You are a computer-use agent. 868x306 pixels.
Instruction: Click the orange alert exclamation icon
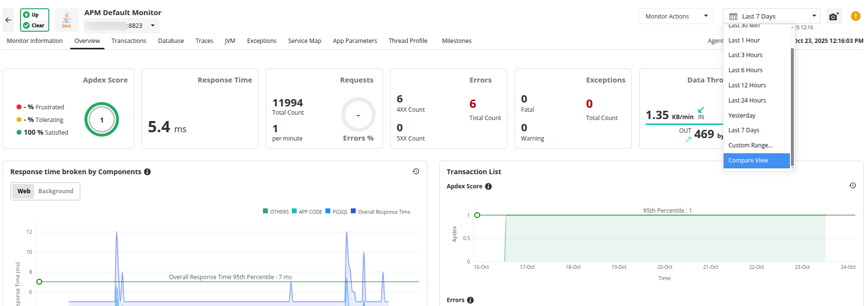tap(856, 16)
